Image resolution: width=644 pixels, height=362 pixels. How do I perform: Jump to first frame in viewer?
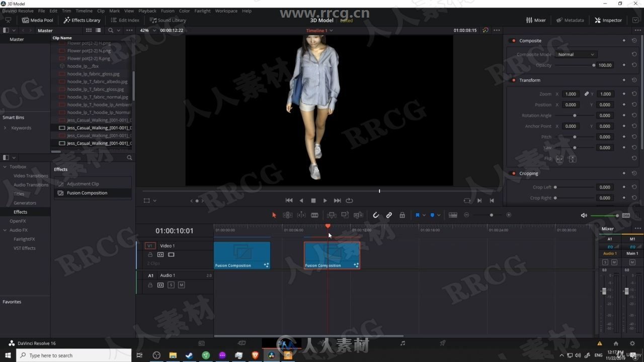(289, 200)
